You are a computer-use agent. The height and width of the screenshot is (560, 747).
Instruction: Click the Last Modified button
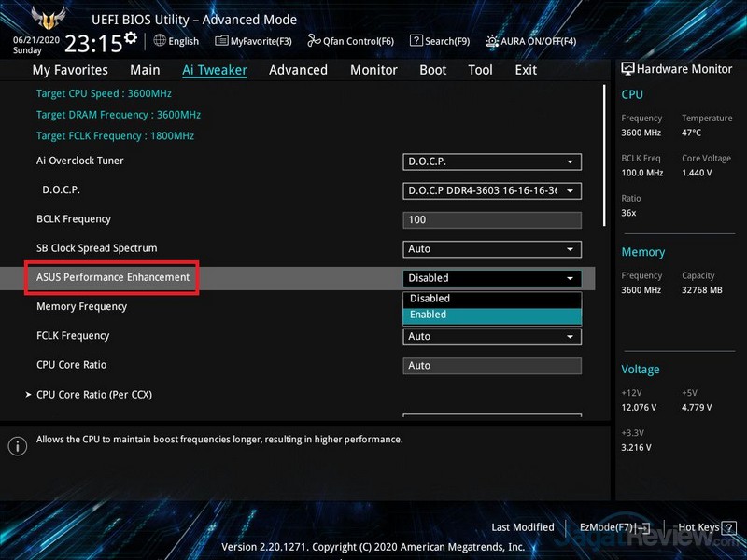[522, 527]
